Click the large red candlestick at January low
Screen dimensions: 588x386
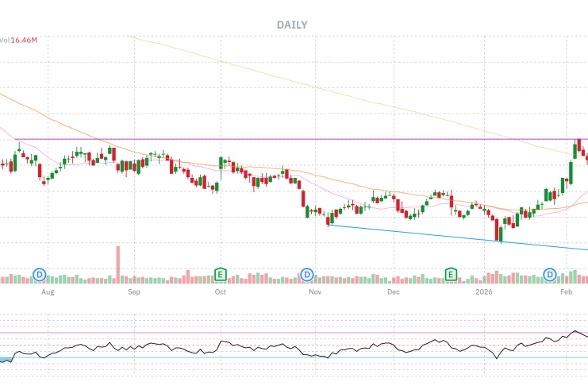(x=498, y=230)
